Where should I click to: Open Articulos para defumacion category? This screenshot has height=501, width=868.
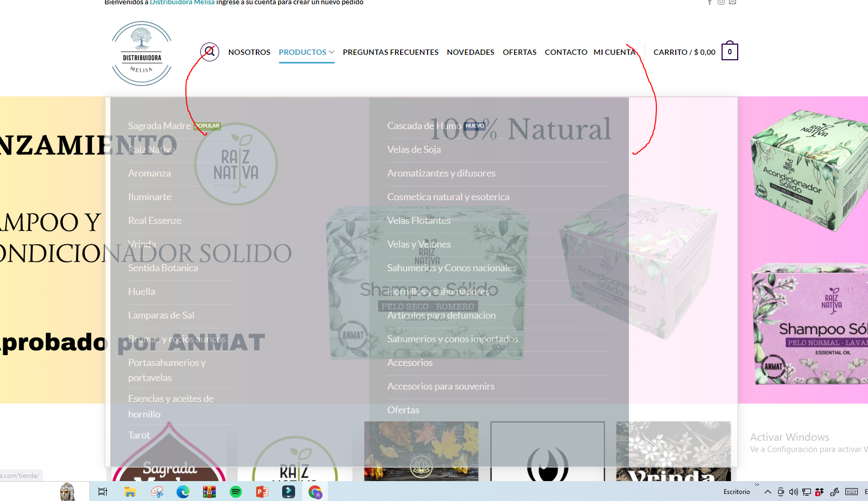(442, 315)
